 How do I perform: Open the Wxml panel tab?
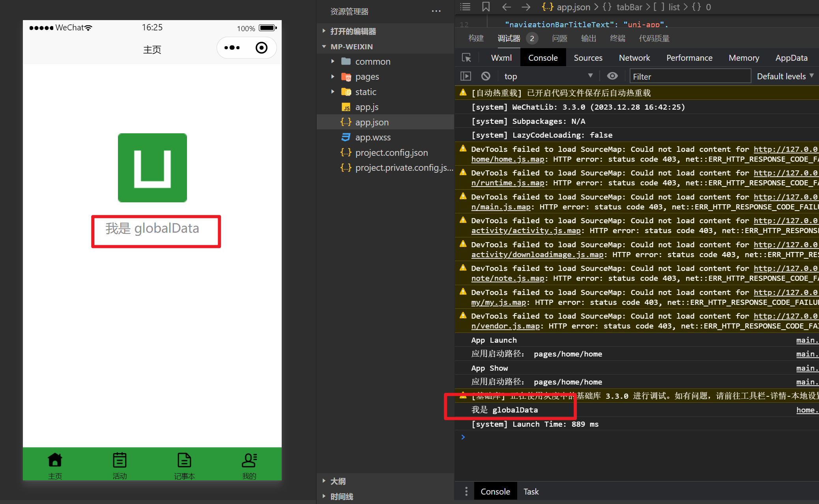(501, 58)
